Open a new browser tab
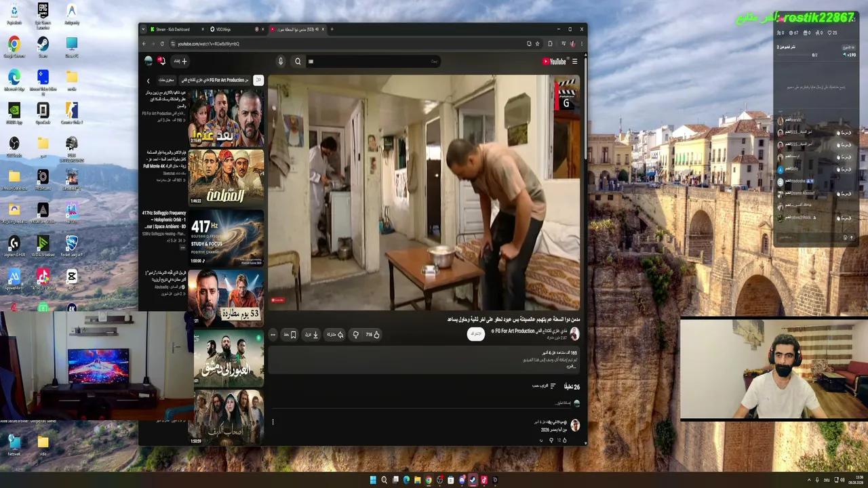Screen dimensions: 868x488 [332, 29]
